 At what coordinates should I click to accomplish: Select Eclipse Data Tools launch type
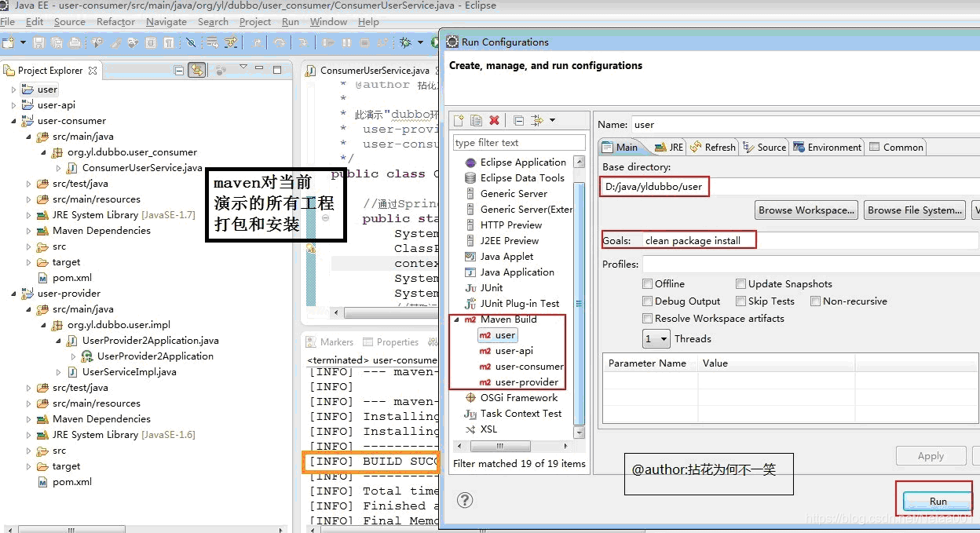click(514, 178)
